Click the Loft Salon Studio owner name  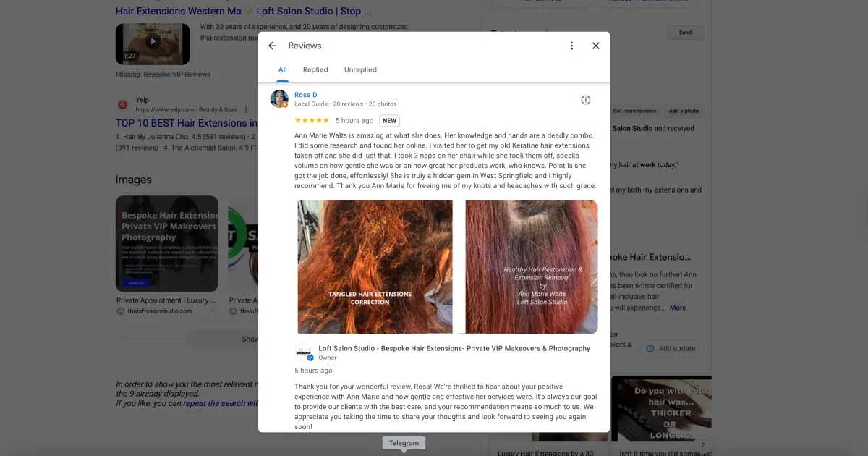pyautogui.click(x=454, y=348)
